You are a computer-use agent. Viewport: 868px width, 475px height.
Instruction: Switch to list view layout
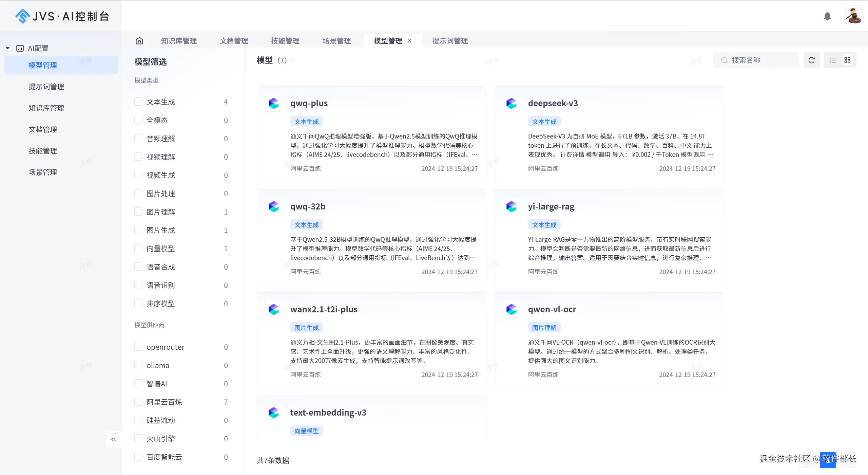pyautogui.click(x=833, y=60)
